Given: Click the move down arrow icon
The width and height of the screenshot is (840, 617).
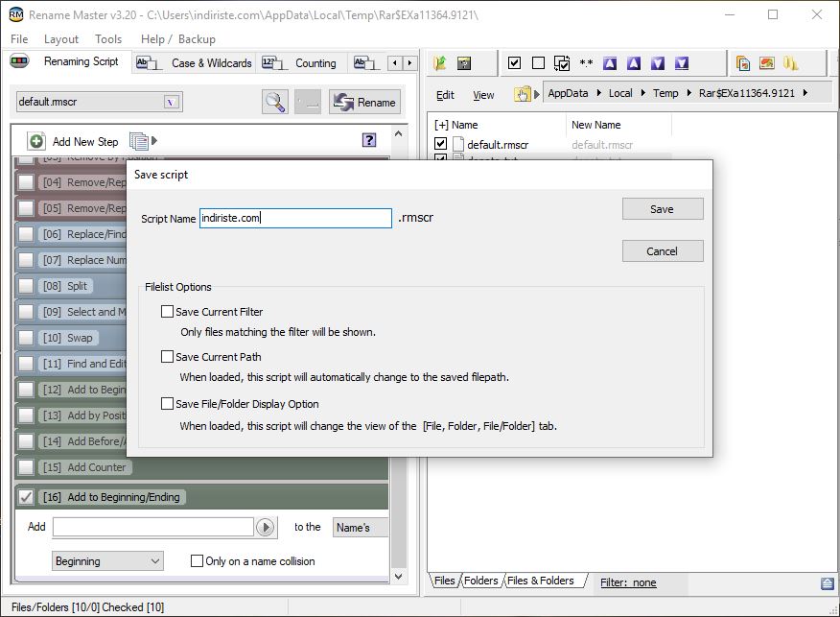Looking at the screenshot, I should (657, 63).
